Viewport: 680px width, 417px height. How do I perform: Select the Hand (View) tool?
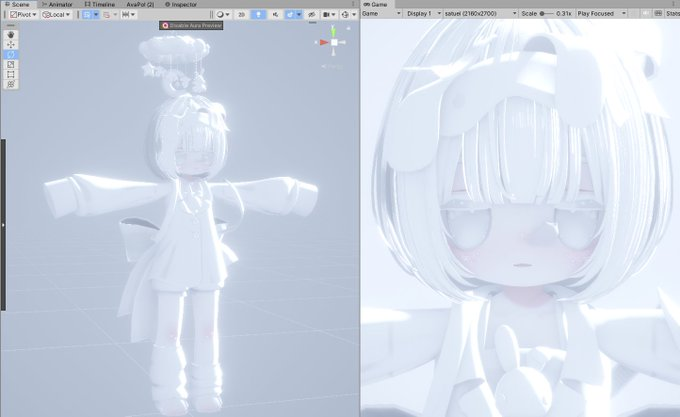(11, 35)
